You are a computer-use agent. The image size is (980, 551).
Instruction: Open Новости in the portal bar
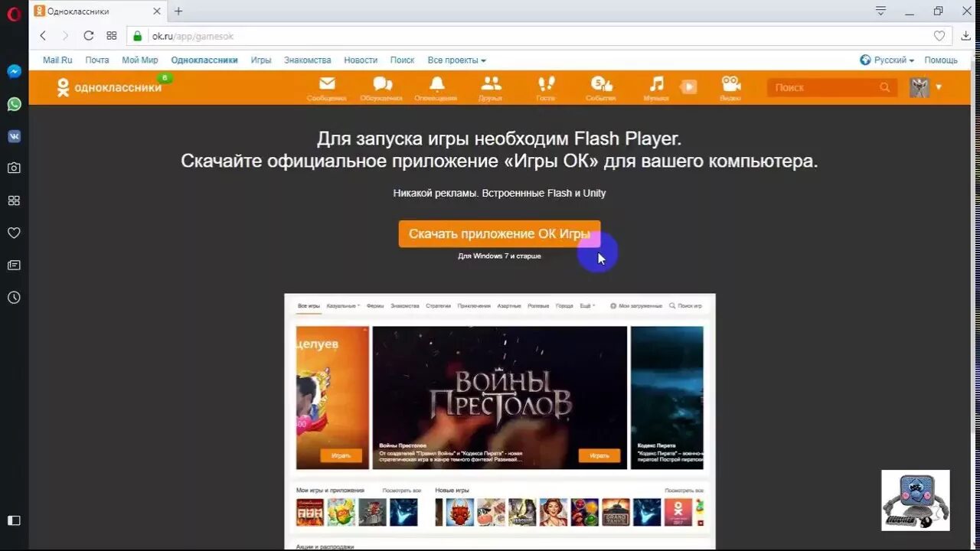click(x=361, y=60)
